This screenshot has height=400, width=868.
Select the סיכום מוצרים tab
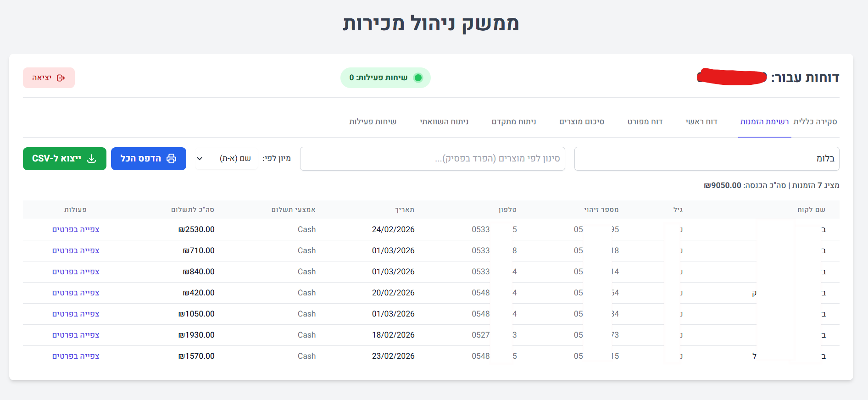[581, 122]
